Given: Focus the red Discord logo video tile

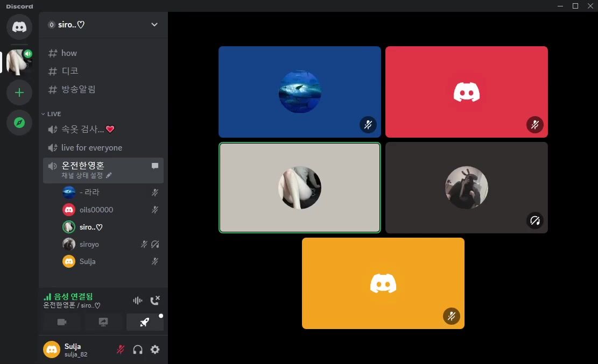Looking at the screenshot, I should 467,92.
